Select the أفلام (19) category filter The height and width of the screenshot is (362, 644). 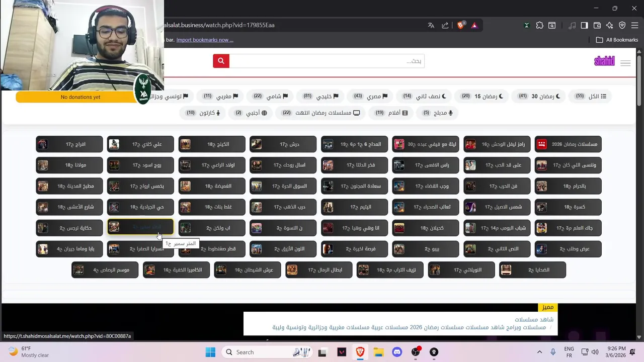coord(391,113)
